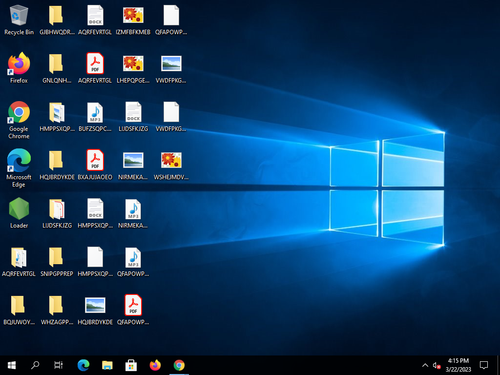This screenshot has width=500, height=375.
Task: Open the clock showing 4:15 PM
Action: coord(458,365)
